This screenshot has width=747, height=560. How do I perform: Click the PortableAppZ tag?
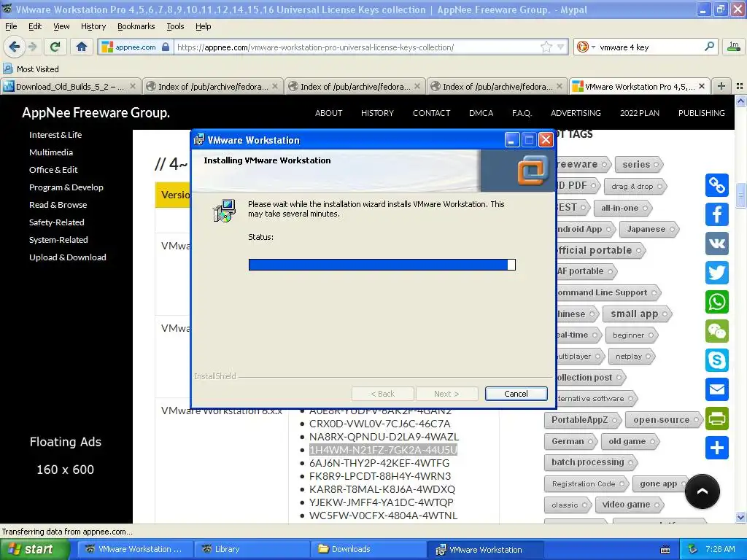[583, 419]
